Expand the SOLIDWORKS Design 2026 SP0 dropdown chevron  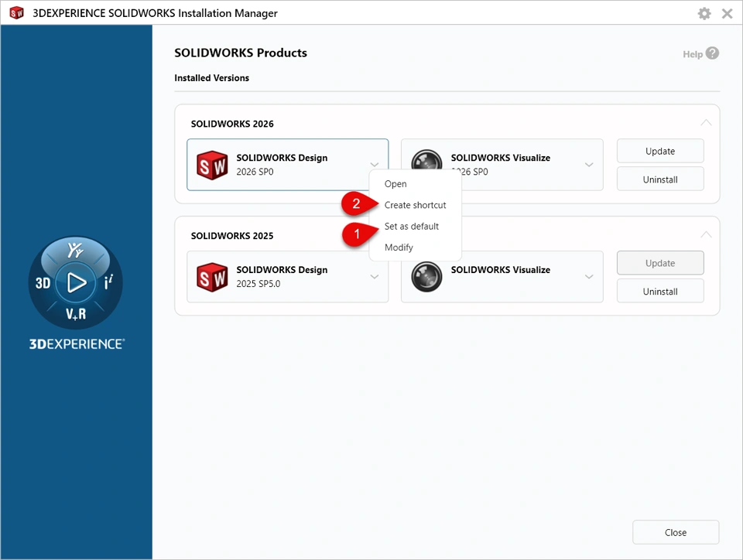[375, 165]
